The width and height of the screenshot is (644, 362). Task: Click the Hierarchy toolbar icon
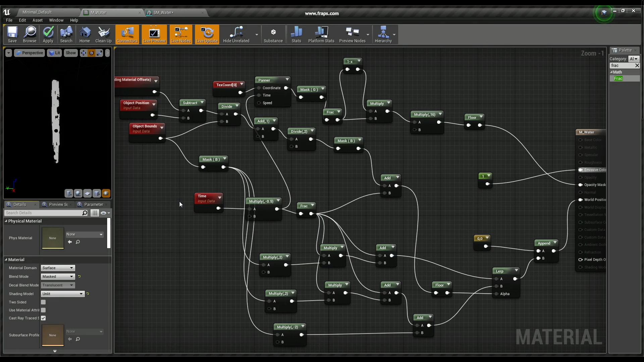(383, 33)
